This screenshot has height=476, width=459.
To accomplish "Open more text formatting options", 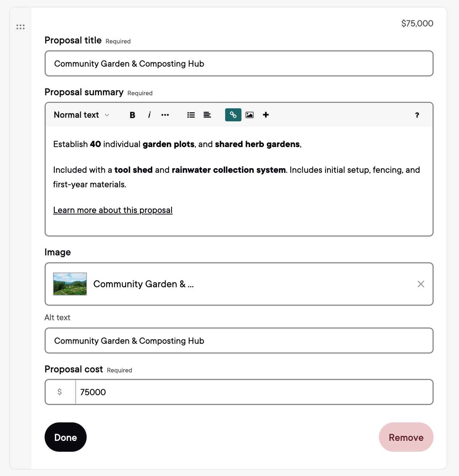I will (165, 115).
